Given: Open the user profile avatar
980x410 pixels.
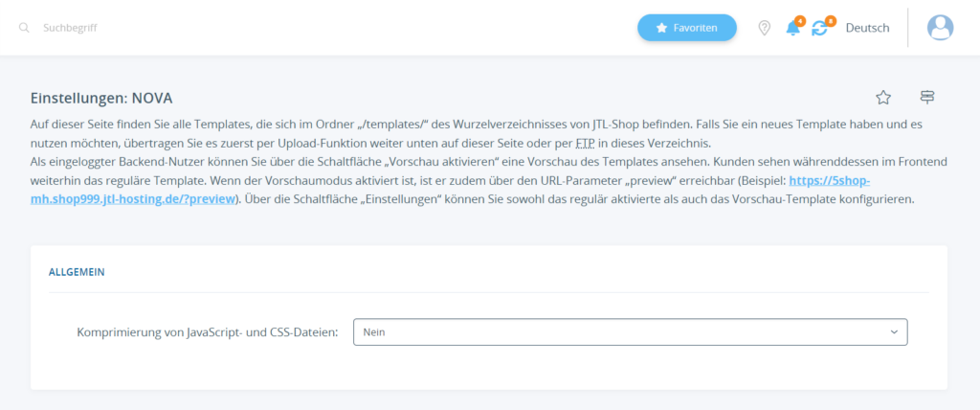Looking at the screenshot, I should pyautogui.click(x=940, y=28).
